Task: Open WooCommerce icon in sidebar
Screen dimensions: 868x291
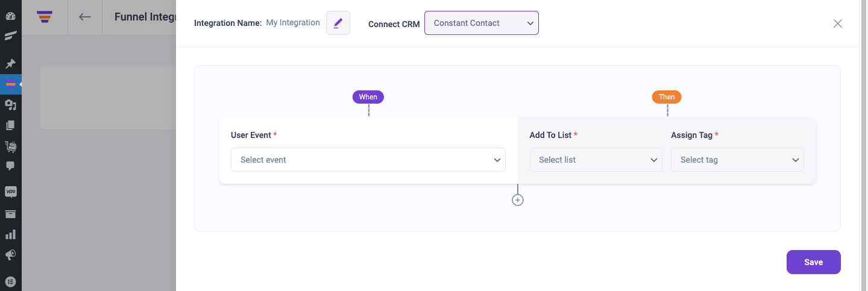Action: pos(10,192)
